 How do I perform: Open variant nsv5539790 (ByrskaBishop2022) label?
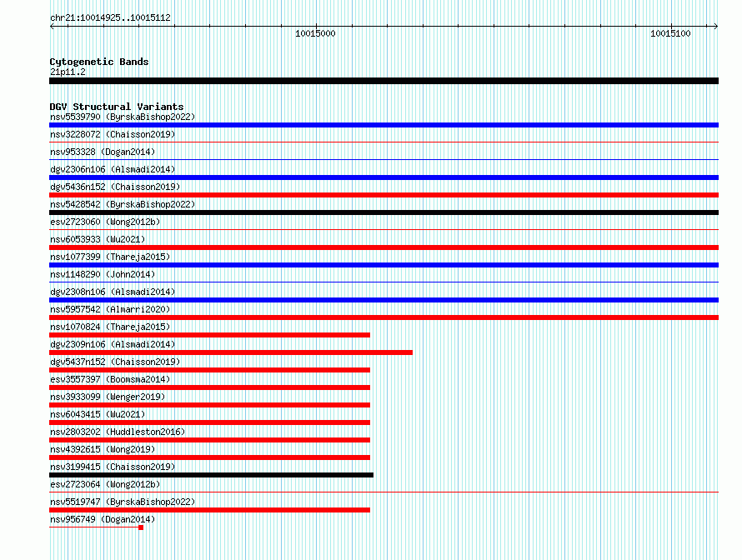[123, 117]
